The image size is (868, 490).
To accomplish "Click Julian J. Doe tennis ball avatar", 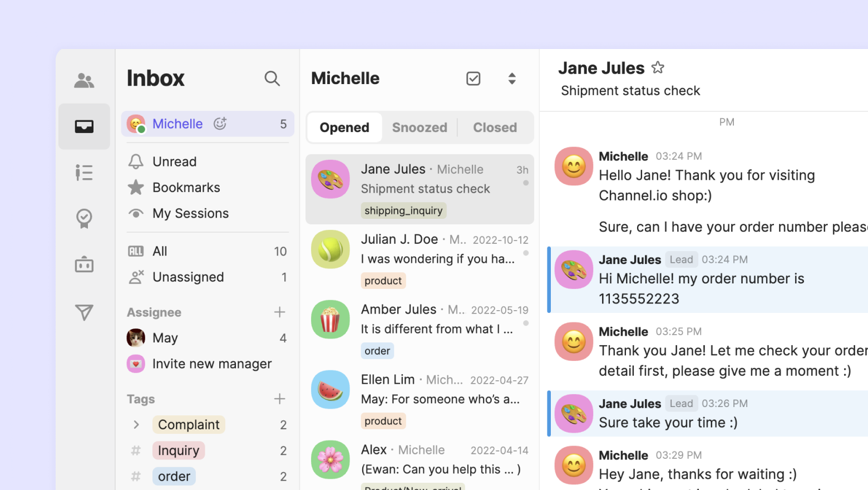I will click(x=331, y=249).
